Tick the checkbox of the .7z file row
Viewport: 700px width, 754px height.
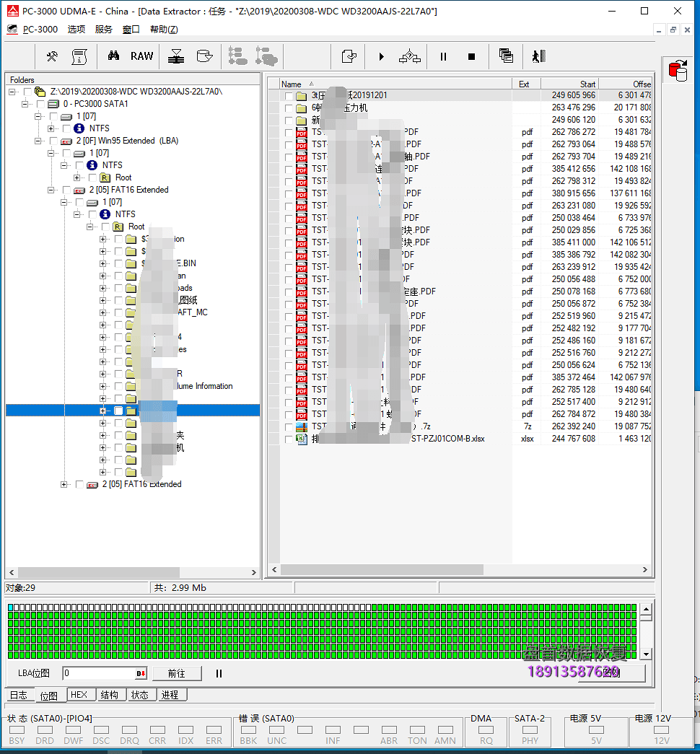(x=289, y=426)
